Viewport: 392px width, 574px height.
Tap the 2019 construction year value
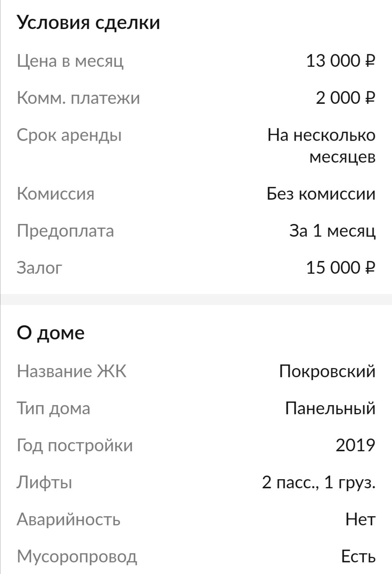(355, 445)
